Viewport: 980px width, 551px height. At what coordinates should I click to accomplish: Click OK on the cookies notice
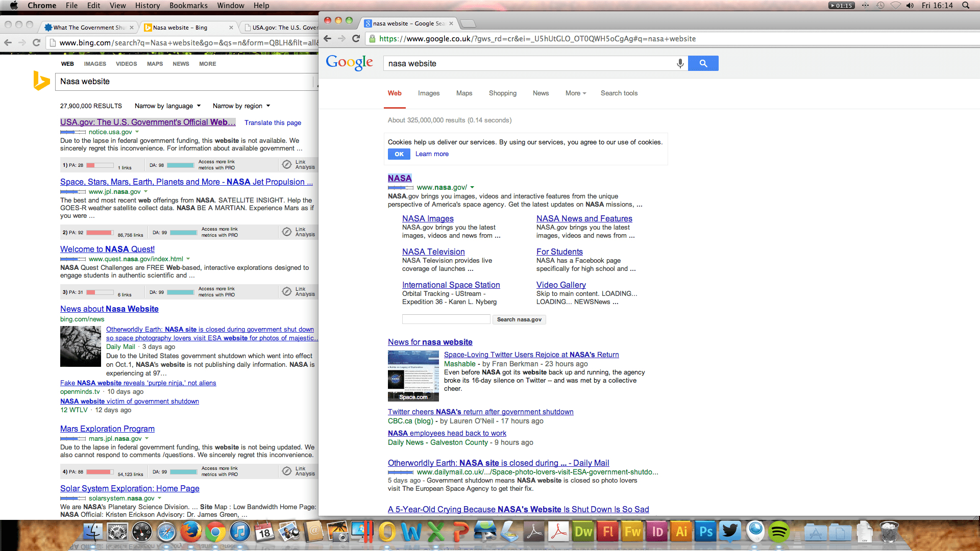pyautogui.click(x=399, y=154)
